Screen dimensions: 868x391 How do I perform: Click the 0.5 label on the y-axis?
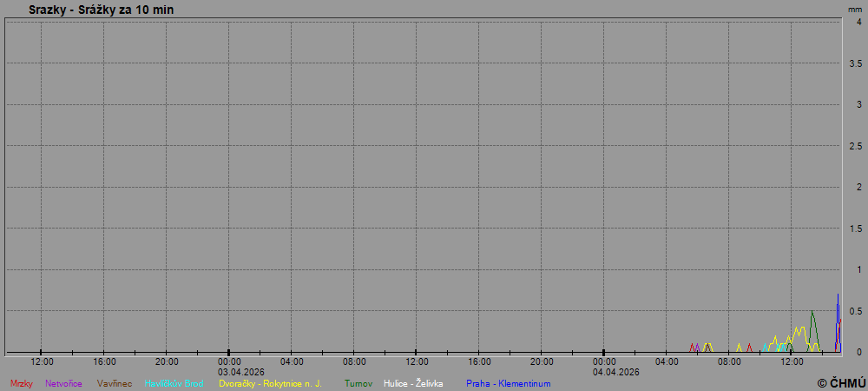[854, 310]
